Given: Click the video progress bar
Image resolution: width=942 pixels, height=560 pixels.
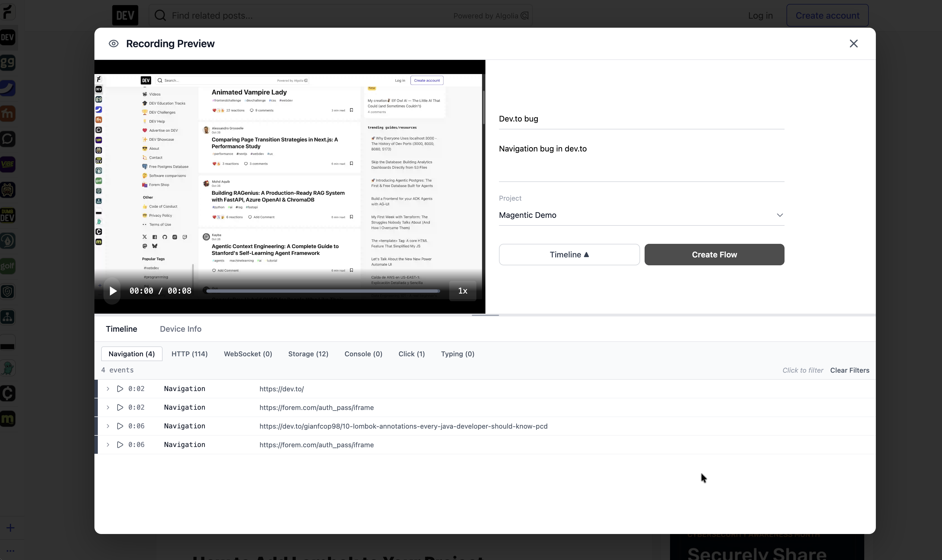Looking at the screenshot, I should (x=323, y=291).
